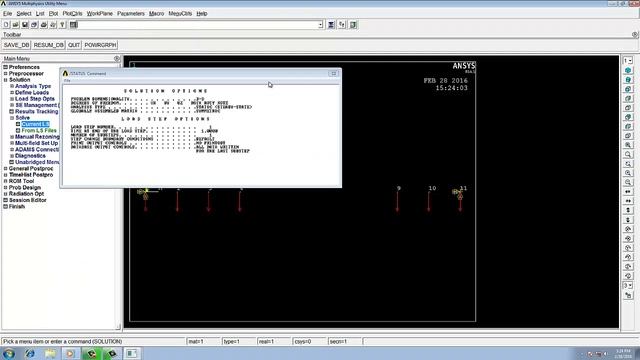This screenshot has height=360, width=640.
Task: Click the command input text field
Action: point(198,25)
